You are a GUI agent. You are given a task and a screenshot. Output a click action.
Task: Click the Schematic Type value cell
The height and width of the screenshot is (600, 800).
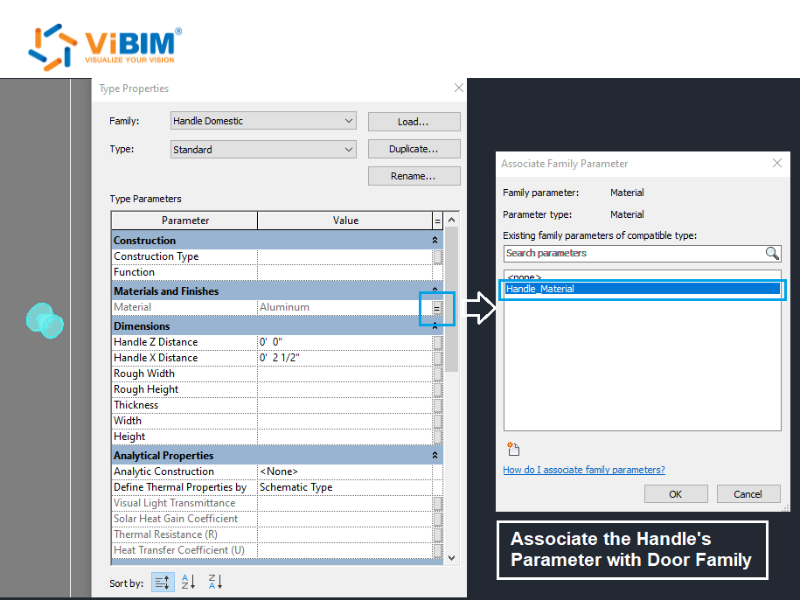pos(345,487)
